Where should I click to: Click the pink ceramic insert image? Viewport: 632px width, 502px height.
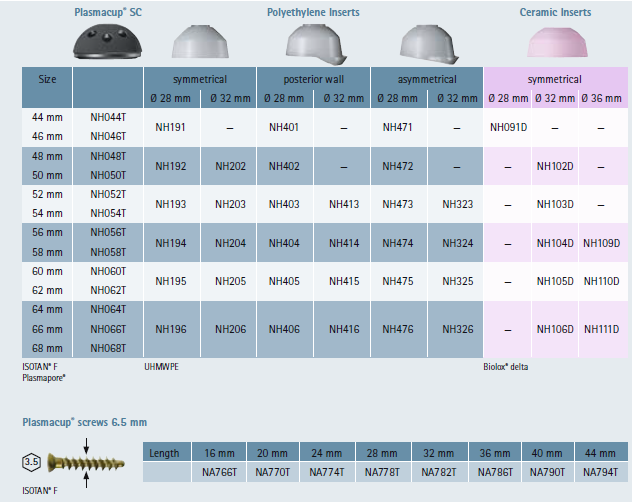557,43
